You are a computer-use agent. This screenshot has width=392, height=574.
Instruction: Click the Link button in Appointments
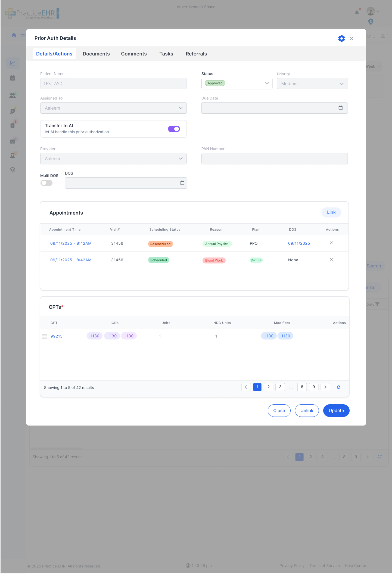coord(331,212)
